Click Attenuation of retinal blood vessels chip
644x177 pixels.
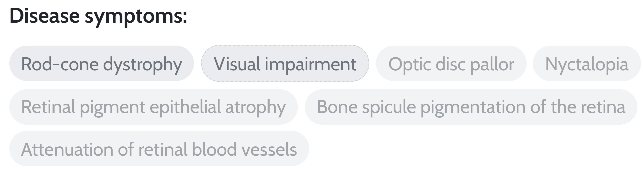[x=159, y=149]
